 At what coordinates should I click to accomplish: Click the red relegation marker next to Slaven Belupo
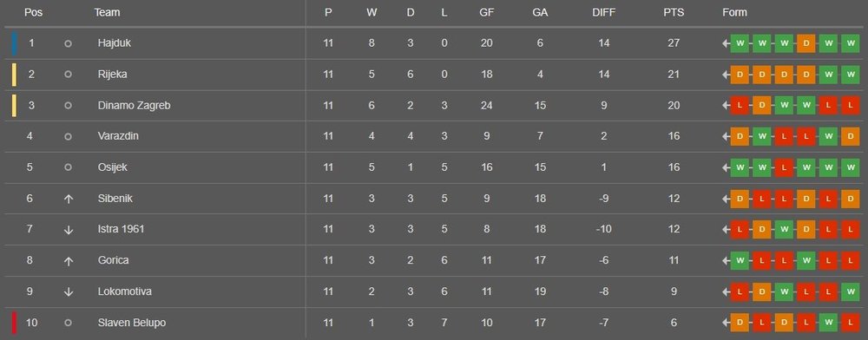[x=15, y=323]
